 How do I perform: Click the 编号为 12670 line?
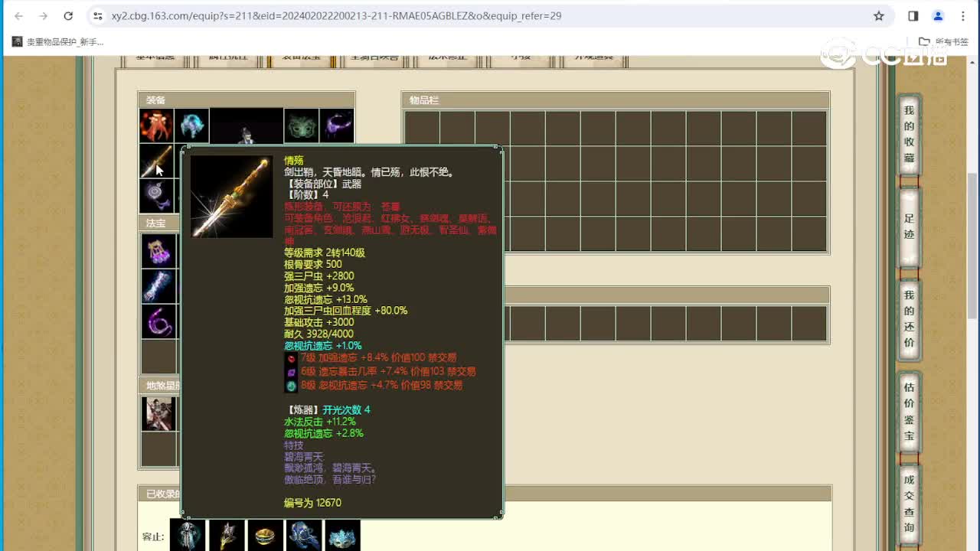tap(312, 503)
